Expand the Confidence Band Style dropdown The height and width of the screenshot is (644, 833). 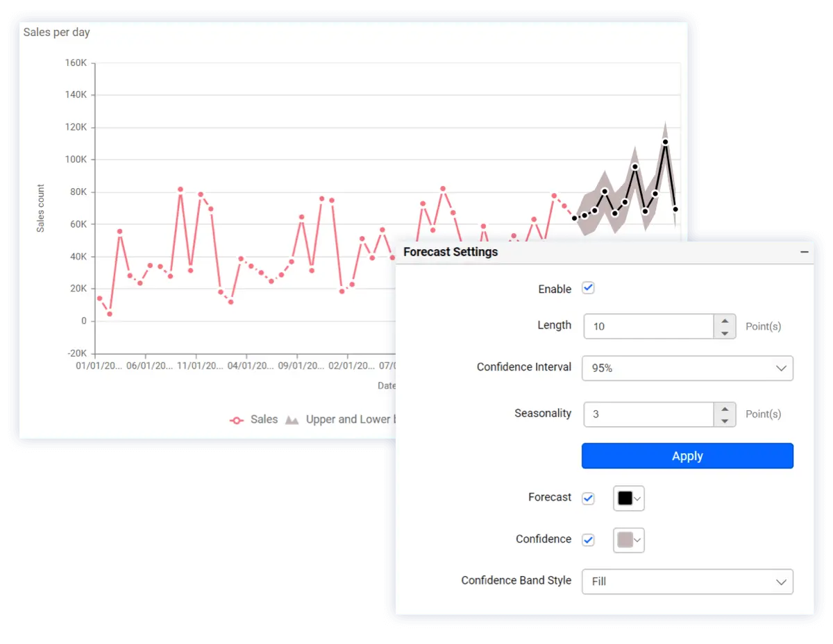click(687, 582)
